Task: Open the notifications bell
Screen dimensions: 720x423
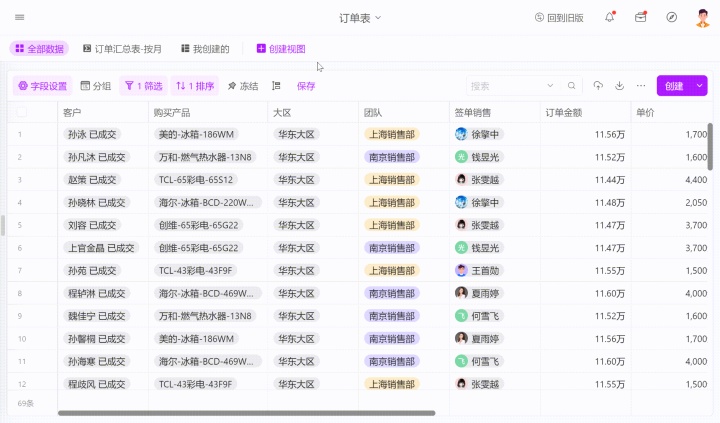Action: click(x=609, y=17)
